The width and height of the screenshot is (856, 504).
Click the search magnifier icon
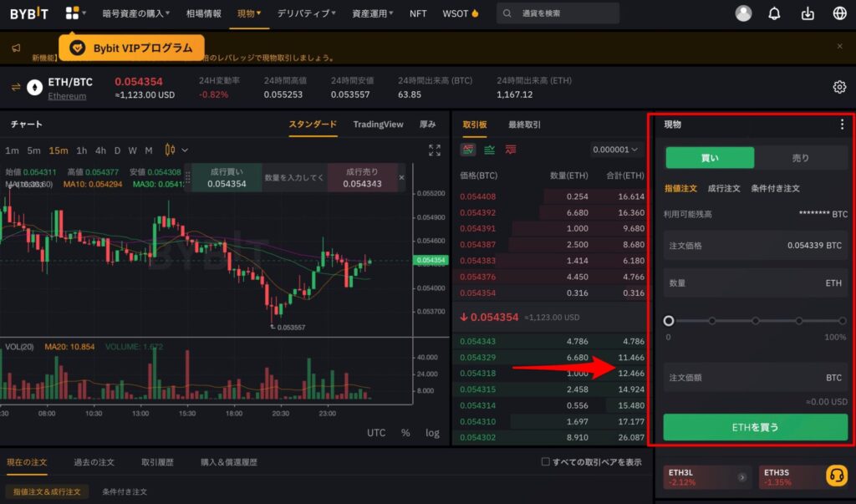click(507, 13)
